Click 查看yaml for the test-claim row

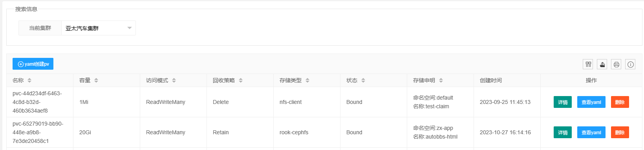(x=591, y=102)
